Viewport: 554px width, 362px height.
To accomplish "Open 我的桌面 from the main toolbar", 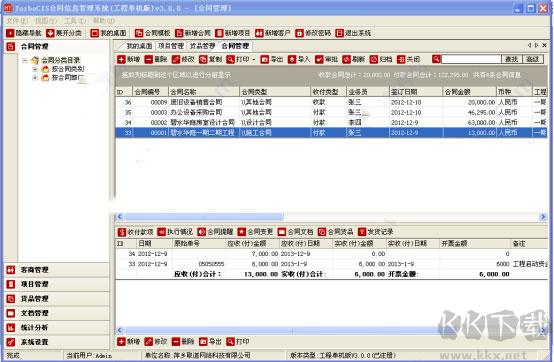I will 108,33.
